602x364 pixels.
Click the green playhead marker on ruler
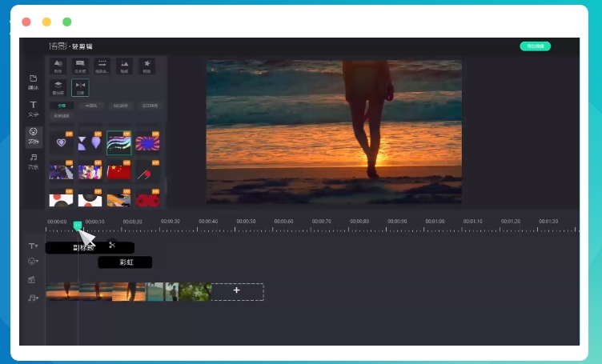coord(77,226)
